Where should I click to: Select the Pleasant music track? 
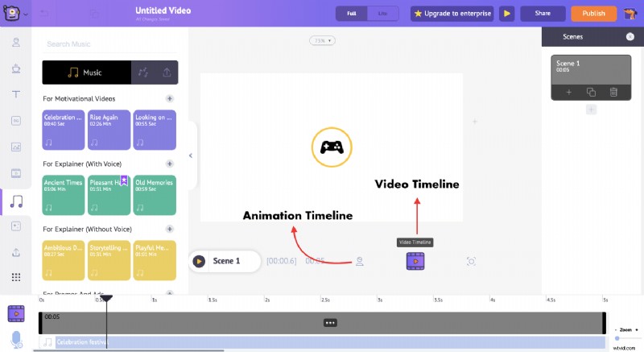[x=109, y=195]
